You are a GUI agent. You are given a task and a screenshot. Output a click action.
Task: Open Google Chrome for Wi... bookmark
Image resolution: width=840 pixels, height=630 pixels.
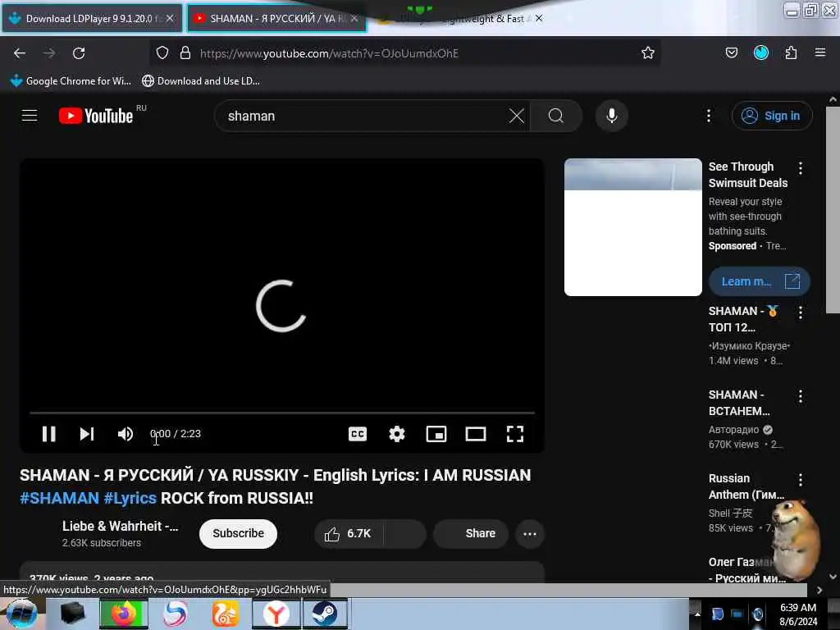pos(71,81)
